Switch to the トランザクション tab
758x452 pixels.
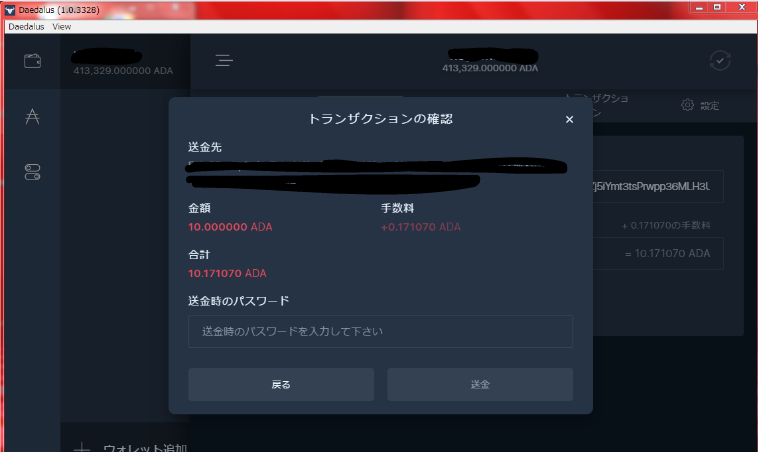598,105
